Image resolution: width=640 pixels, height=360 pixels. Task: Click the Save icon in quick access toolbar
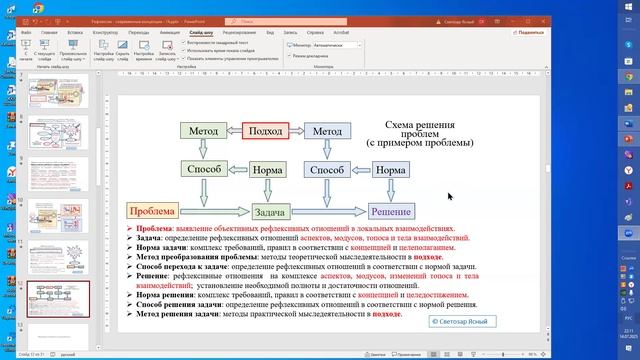coord(26,21)
